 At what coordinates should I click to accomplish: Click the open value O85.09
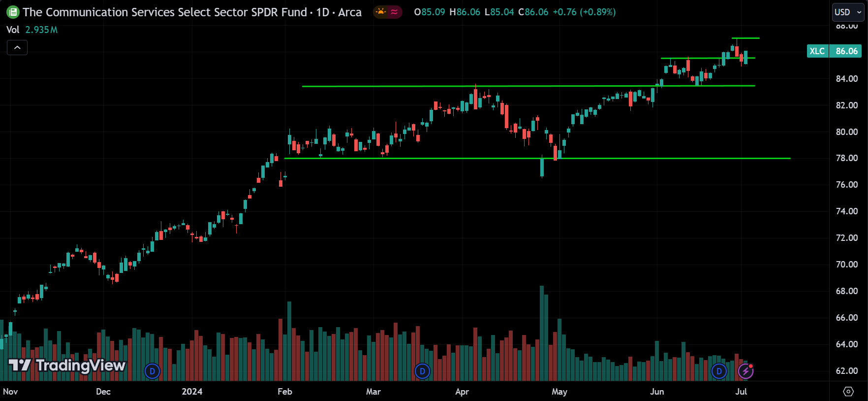tap(429, 12)
